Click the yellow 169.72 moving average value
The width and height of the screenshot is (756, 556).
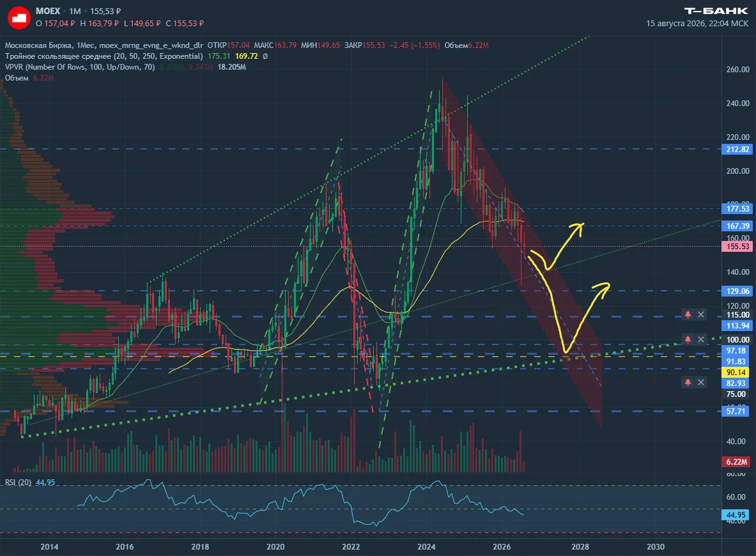[247, 56]
